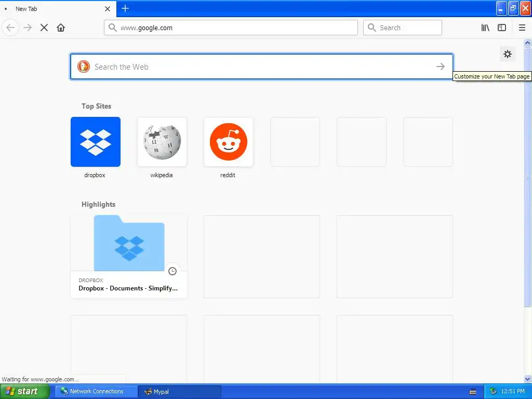This screenshot has height=399, width=532.
Task: Click the dropbox label under the tile
Action: [95, 175]
